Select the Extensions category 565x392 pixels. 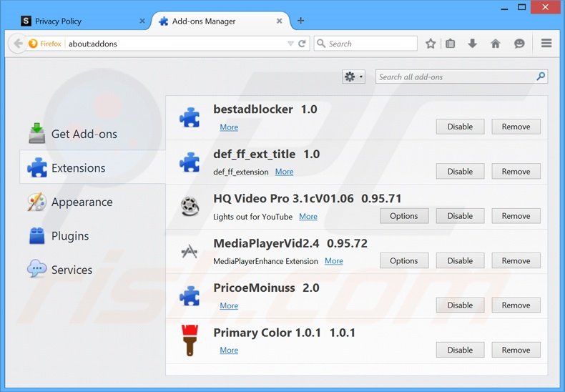click(x=92, y=167)
